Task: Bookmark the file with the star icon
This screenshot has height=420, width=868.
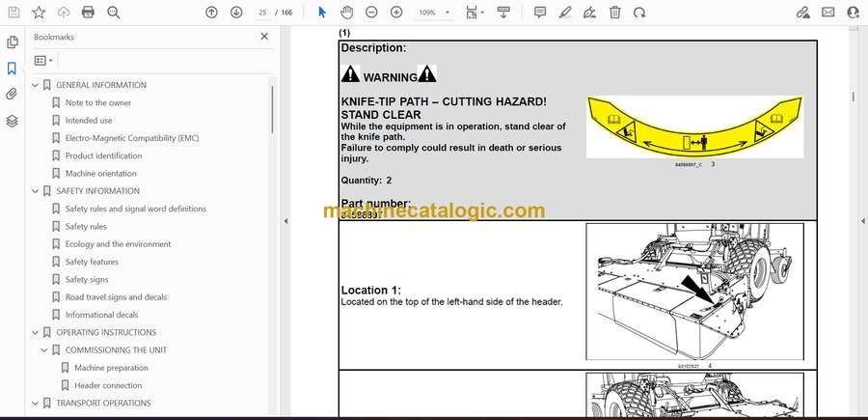Action: click(x=39, y=13)
